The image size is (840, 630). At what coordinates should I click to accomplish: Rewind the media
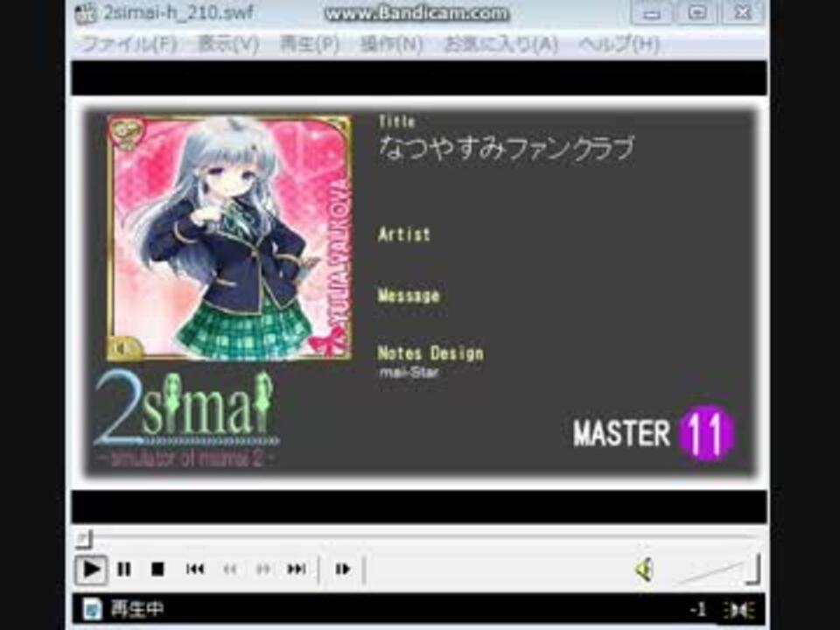[x=230, y=569]
